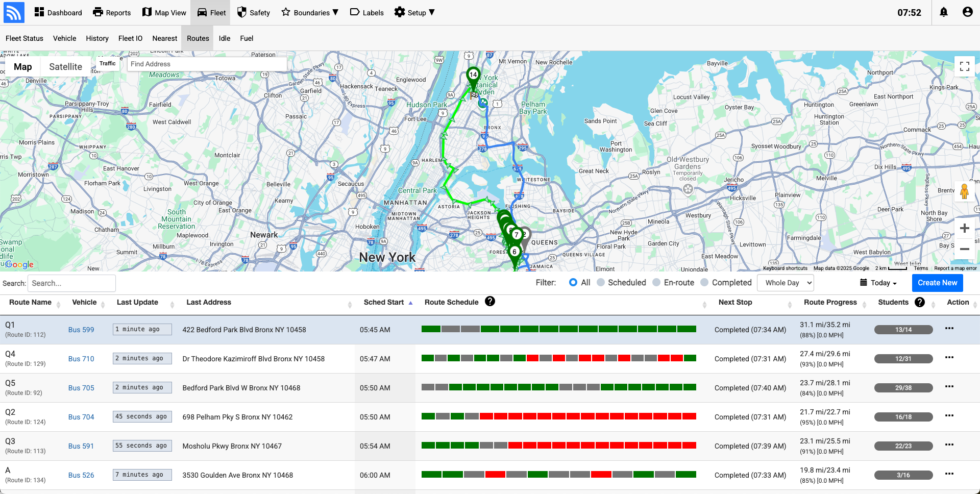The image size is (980, 494).
Task: Open action menu for route Q2
Action: pos(949,415)
